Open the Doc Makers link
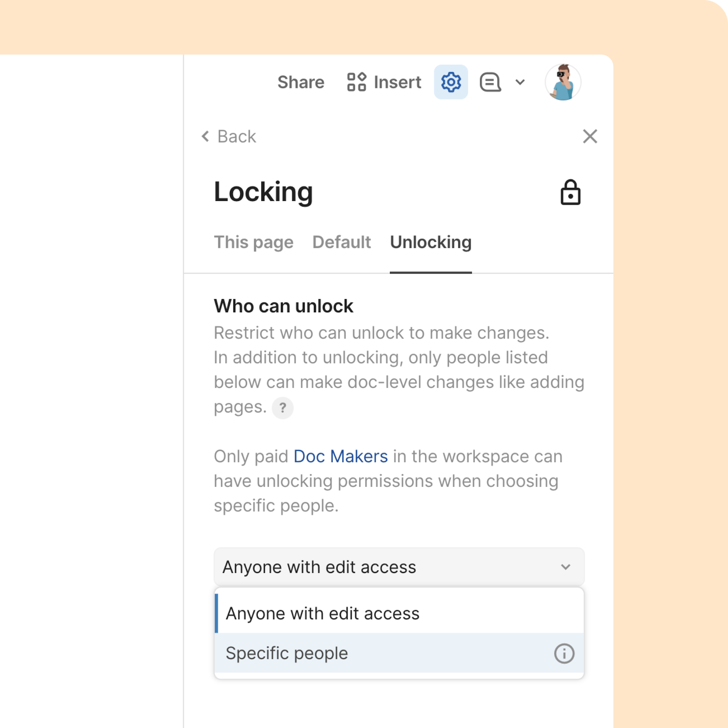 pos(341,456)
